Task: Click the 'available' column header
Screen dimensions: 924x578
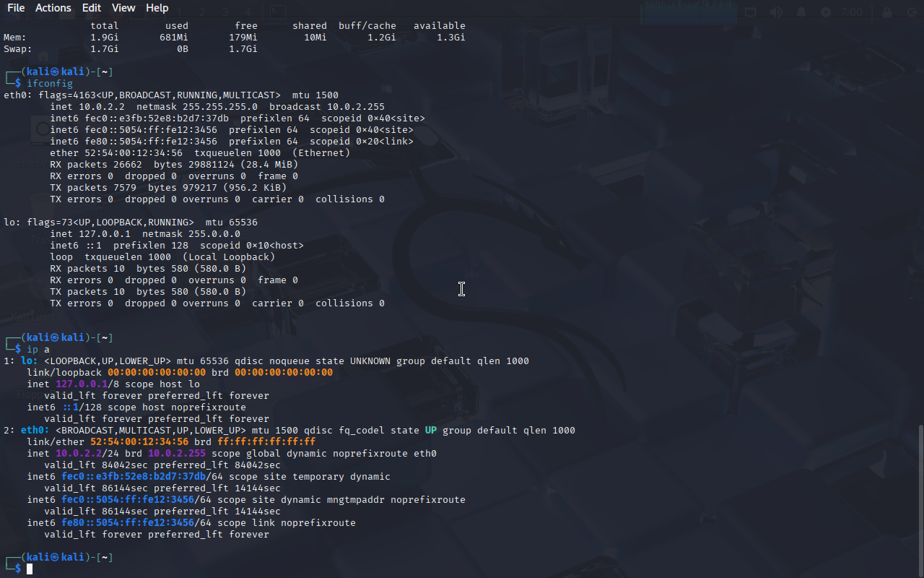Action: pyautogui.click(x=440, y=26)
